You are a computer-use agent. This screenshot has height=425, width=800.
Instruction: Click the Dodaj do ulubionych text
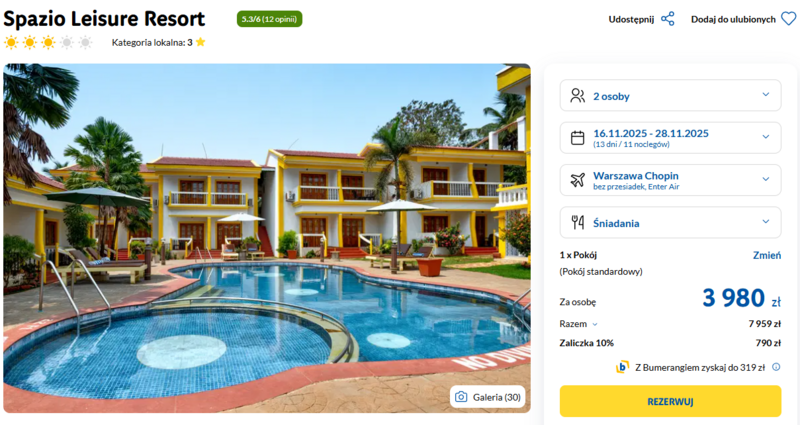733,19
